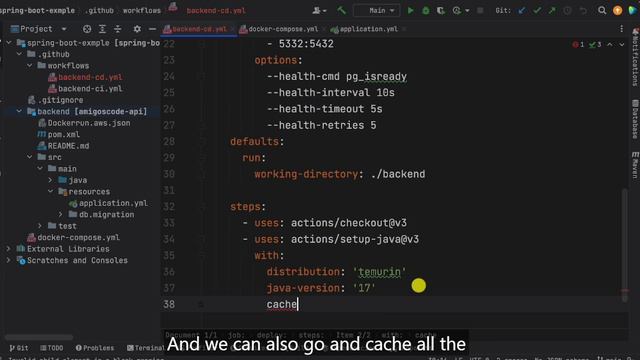Image resolution: width=640 pixels, height=360 pixels.
Task: Start debugging with the green bug icon
Action: tap(426, 11)
